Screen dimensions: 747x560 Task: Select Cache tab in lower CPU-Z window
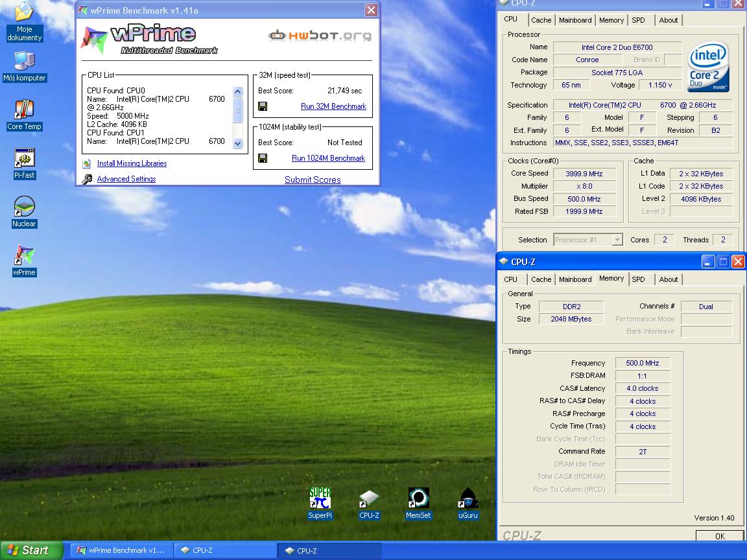click(x=541, y=279)
